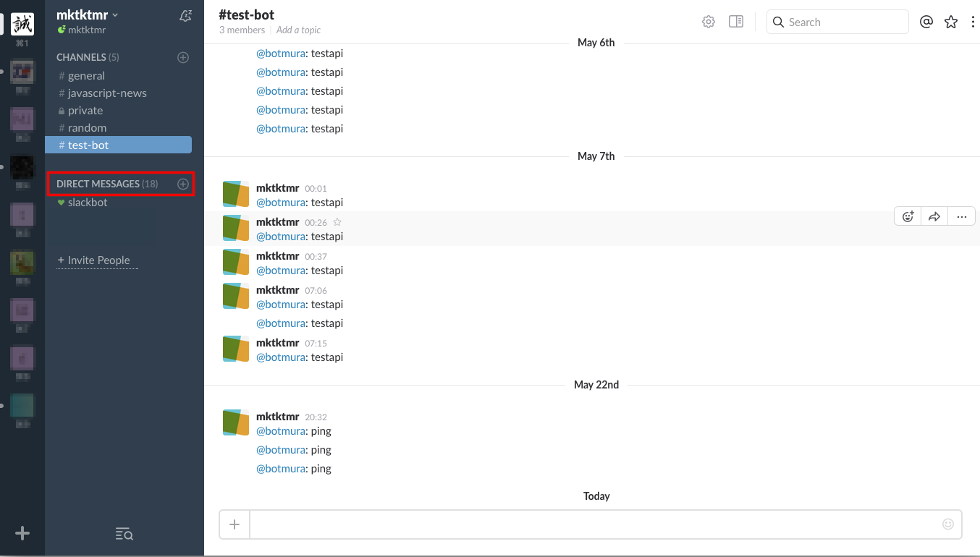Click mktktmr avatar on 20:32 message
980x557 pixels.
[236, 422]
